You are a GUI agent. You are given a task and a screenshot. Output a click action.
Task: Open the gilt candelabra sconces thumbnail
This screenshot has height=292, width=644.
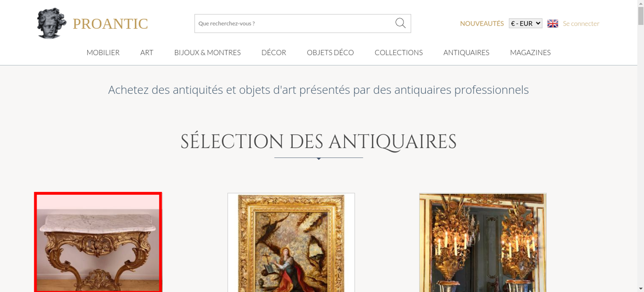483,242
